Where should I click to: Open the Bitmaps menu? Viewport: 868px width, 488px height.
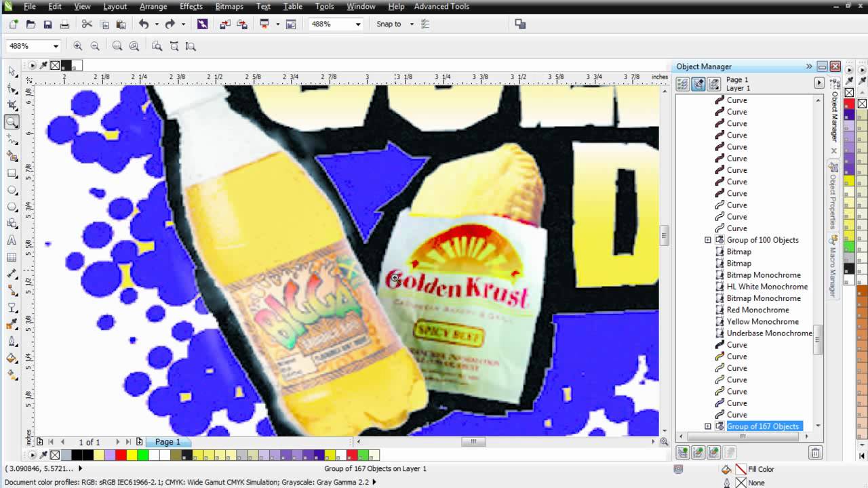point(229,6)
